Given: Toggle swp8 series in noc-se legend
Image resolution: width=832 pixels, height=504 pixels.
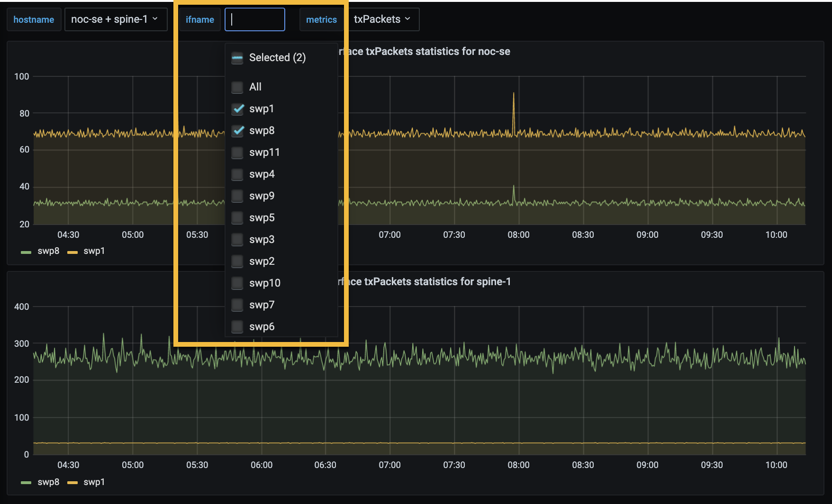Looking at the screenshot, I should pyautogui.click(x=48, y=251).
